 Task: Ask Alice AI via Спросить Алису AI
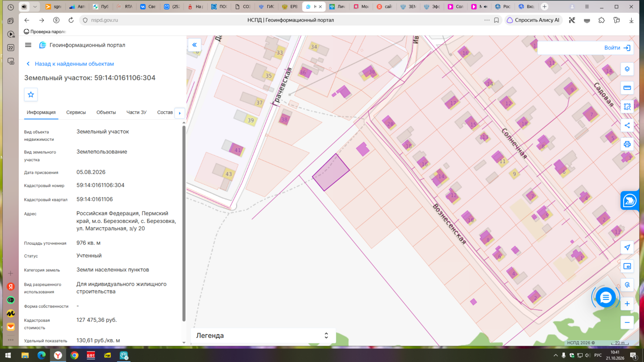tap(533, 20)
